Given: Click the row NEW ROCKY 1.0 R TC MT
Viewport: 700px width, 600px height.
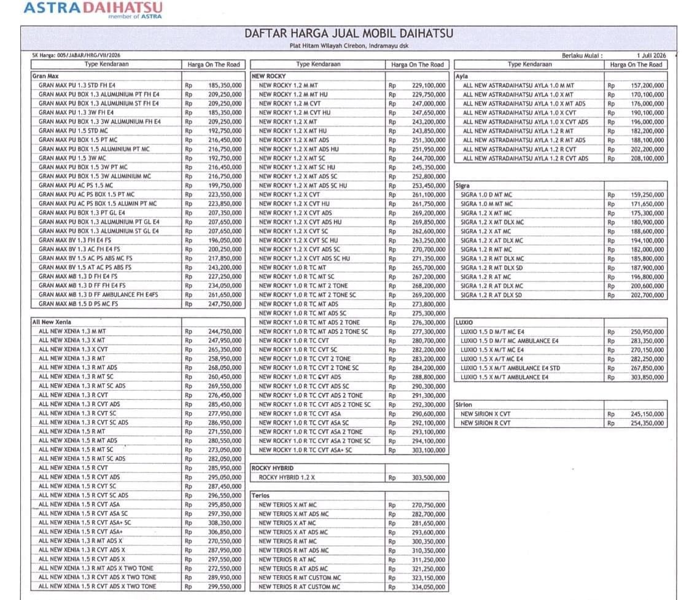Looking at the screenshot, I should tap(349, 267).
